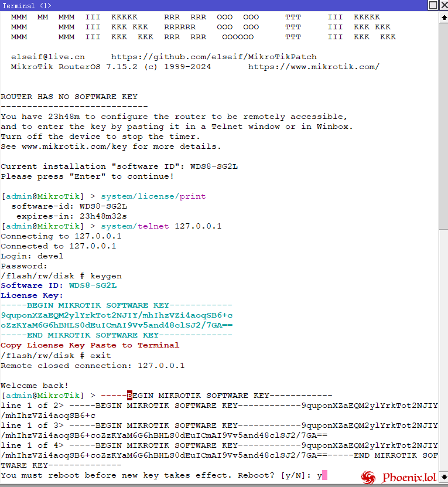The width and height of the screenshot is (448, 487).
Task: Click the ROUTER HAS NO SOFTWARE KEY heading
Action: coord(69,97)
